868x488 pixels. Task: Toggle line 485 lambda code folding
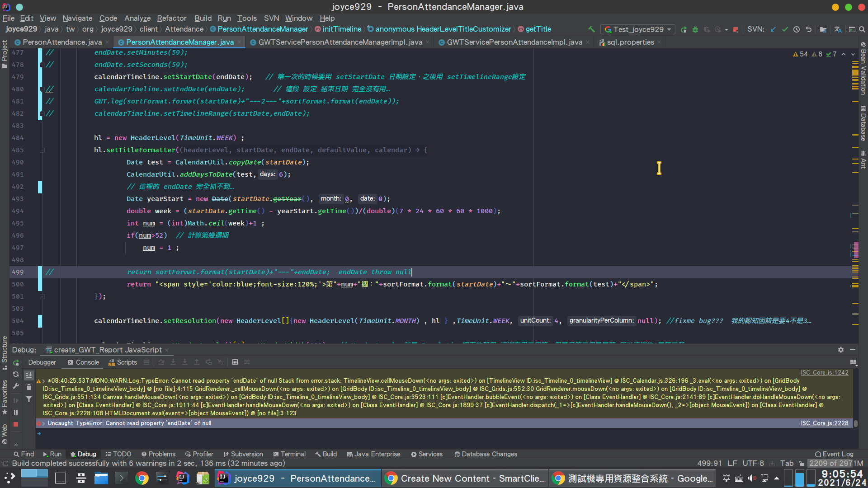[42, 150]
